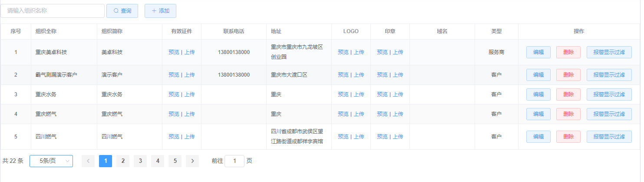Go to next page using right arrow
Viewport: 644px width, 182px height.
[x=192, y=161]
